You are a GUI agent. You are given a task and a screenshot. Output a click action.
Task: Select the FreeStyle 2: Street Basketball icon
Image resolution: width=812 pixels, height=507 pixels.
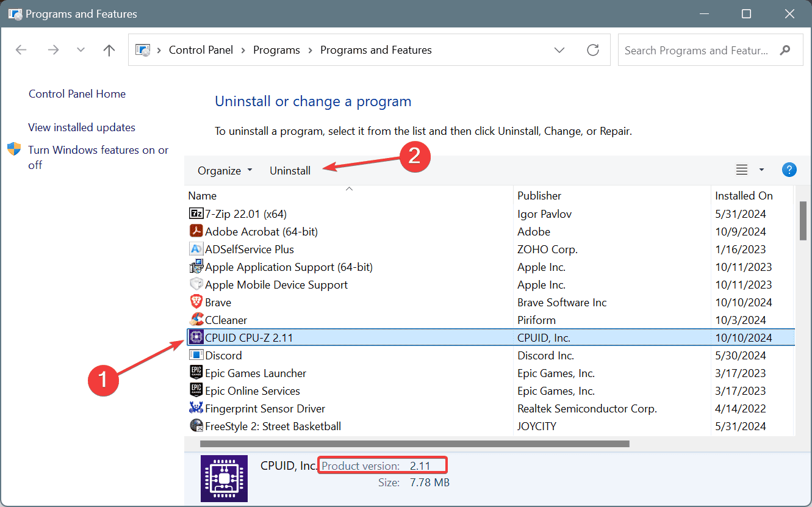tap(196, 426)
